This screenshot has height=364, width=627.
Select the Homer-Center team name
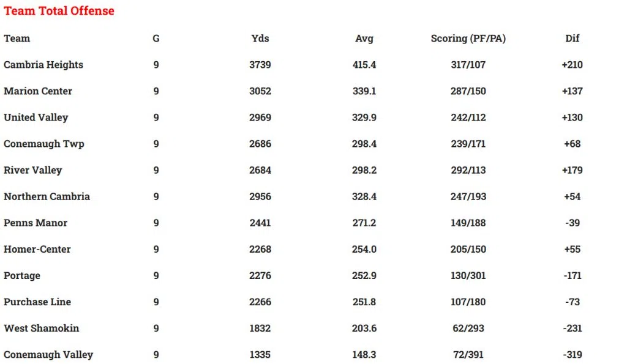[37, 249]
